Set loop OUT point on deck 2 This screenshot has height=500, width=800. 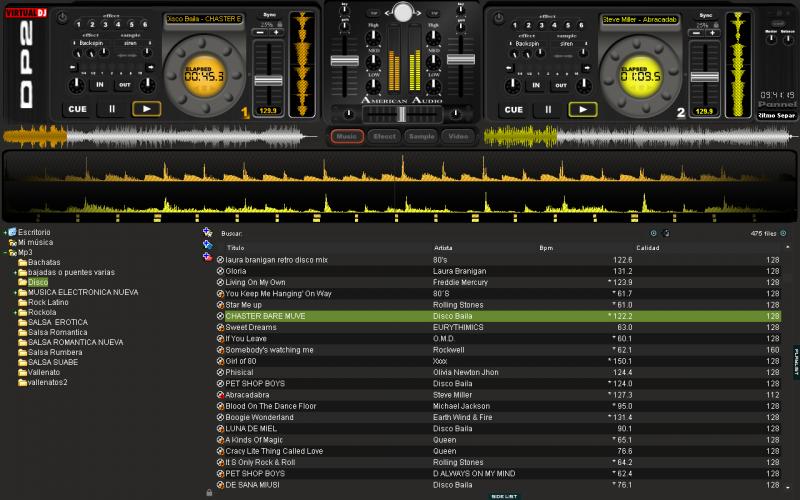(561, 85)
